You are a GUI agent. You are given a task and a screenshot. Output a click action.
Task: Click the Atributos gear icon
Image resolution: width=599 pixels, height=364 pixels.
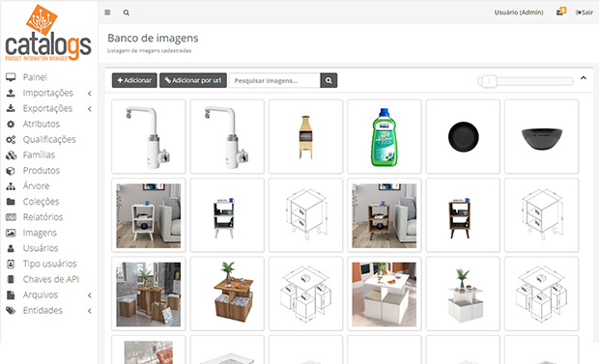click(x=11, y=124)
